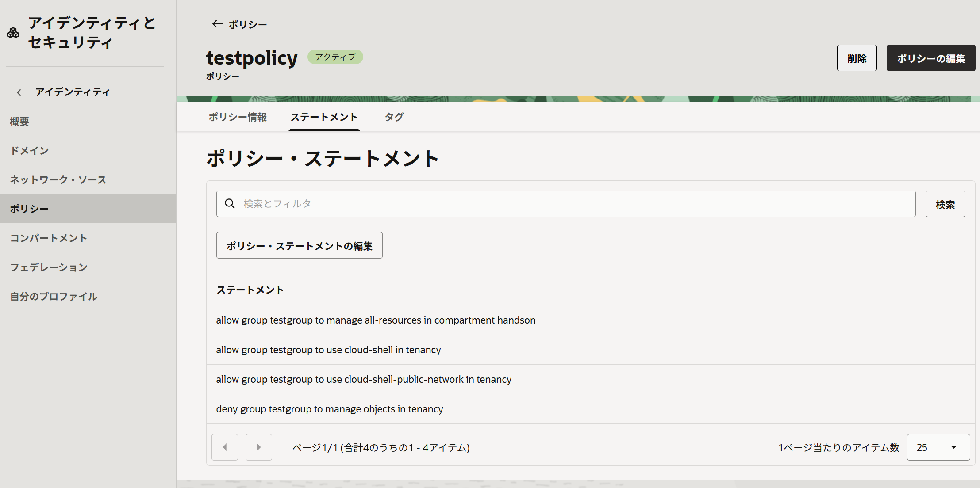980x488 pixels.
Task: Open 自分のプロファイル in the sidebar
Action: tap(54, 297)
